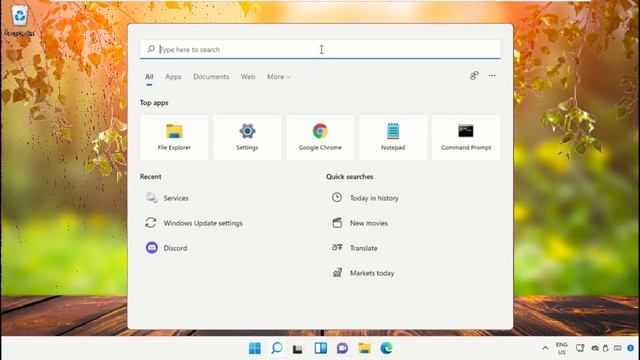Click the Type here to search field
This screenshot has height=360, width=640.
coord(320,49)
